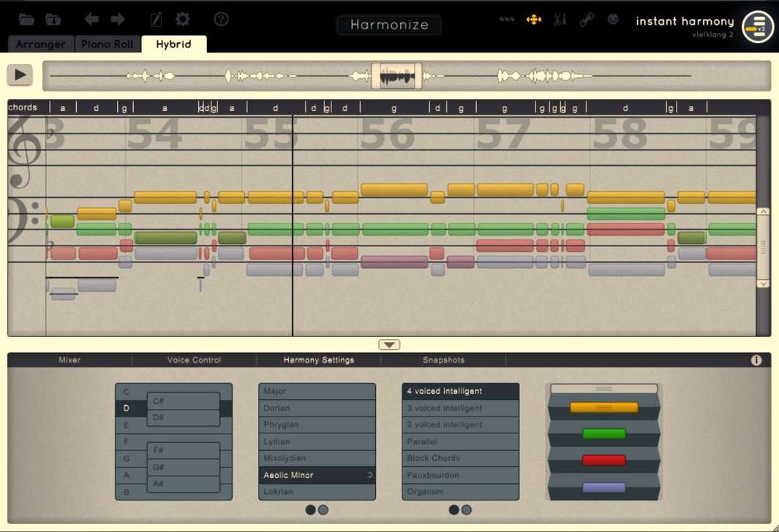779x532 pixels.
Task: Choose the Major scale
Action: 317,392
